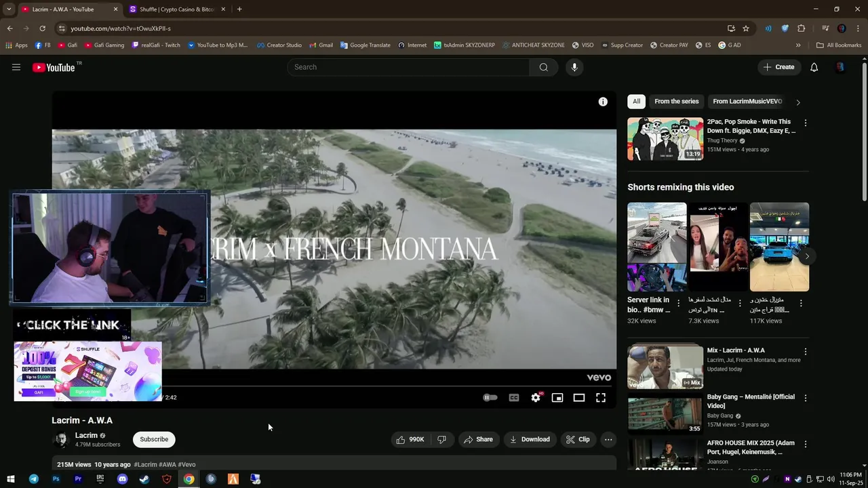Subscribe to Lacrim channel
868x488 pixels.
tap(154, 439)
